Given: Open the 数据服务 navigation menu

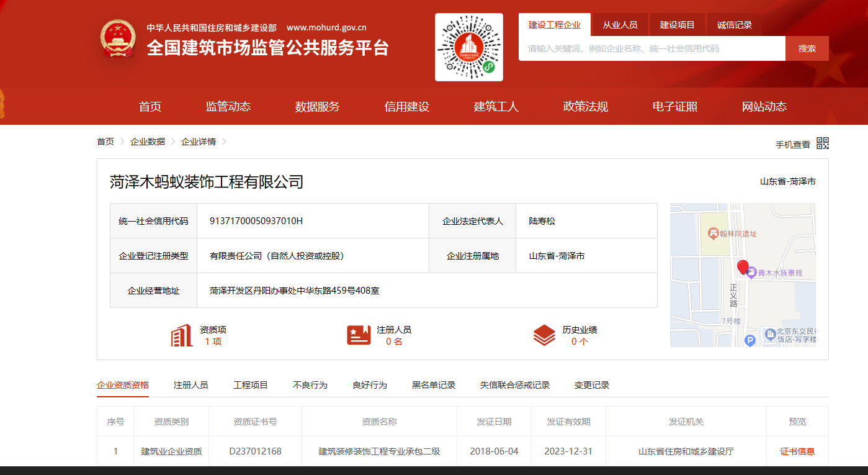Looking at the screenshot, I should tap(318, 107).
